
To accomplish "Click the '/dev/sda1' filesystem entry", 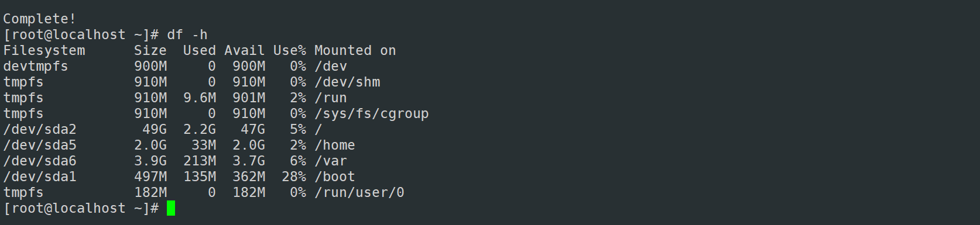I will (40, 176).
